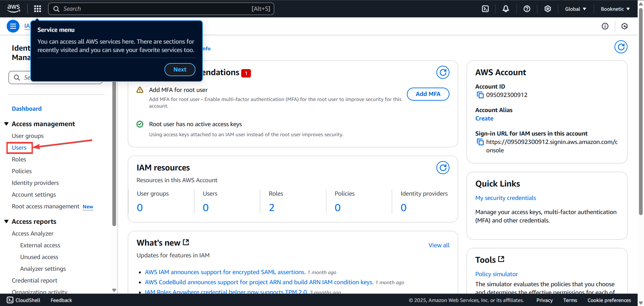This screenshot has height=306, width=644.
Task: Open the Booknetic account dropdown
Action: 615,9
